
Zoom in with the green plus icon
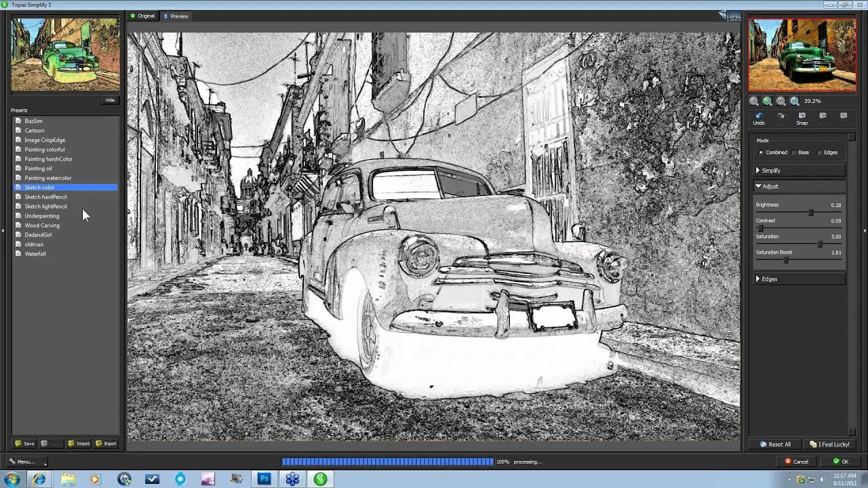(x=767, y=101)
